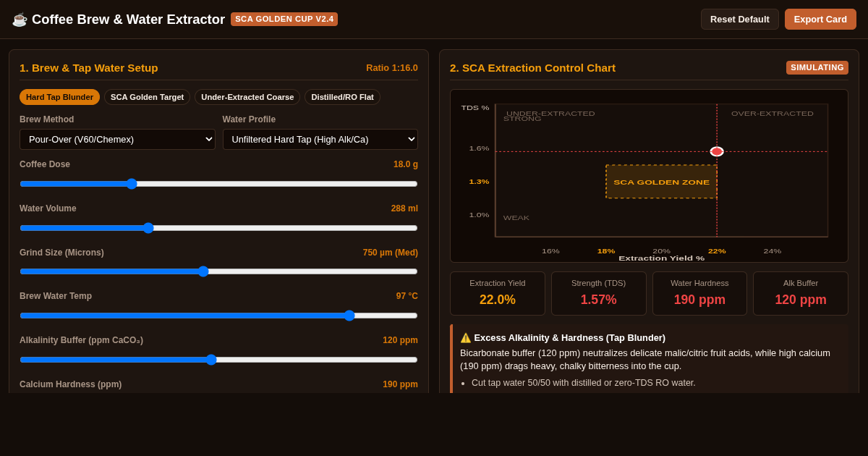Click the Water Volume slider
The height and width of the screenshot is (456, 868).
pos(218,228)
